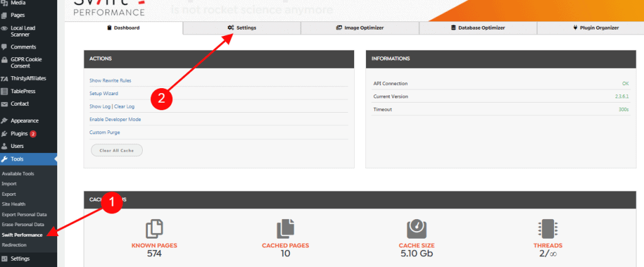Click the Timeout 300s value

click(624, 110)
